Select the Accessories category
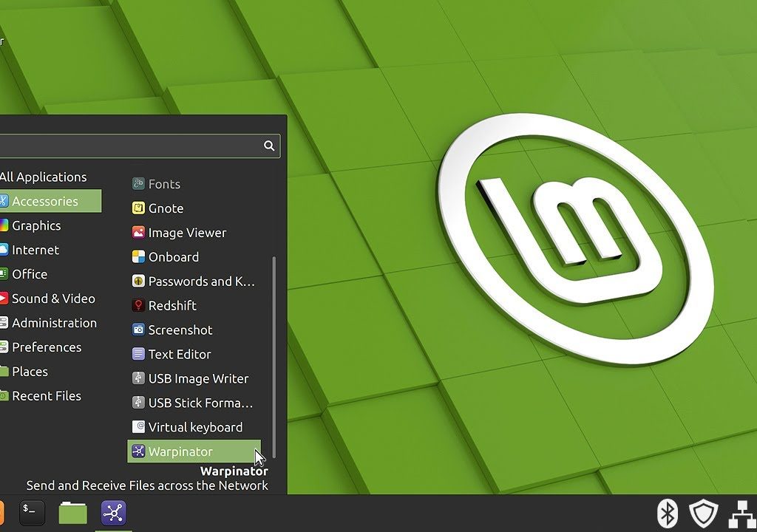The width and height of the screenshot is (757, 532). [51, 201]
